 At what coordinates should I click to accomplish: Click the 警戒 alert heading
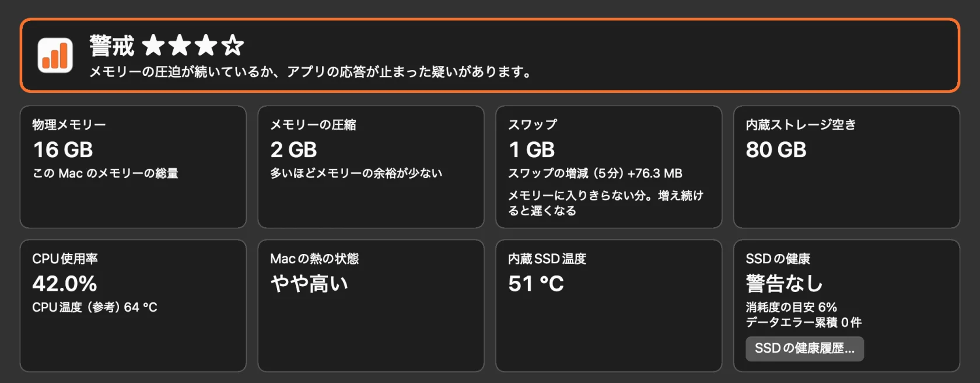tap(112, 46)
